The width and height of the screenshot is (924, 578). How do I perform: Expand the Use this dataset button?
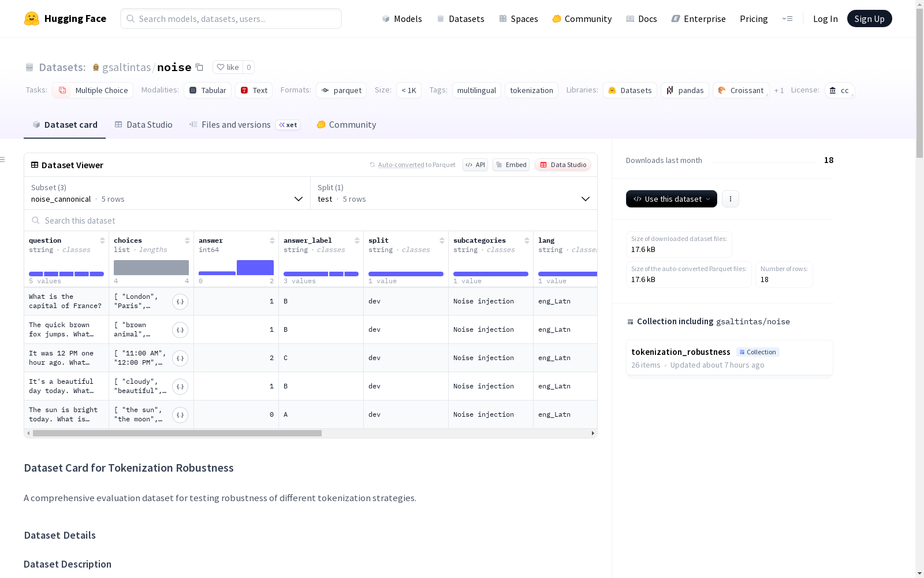click(x=672, y=199)
